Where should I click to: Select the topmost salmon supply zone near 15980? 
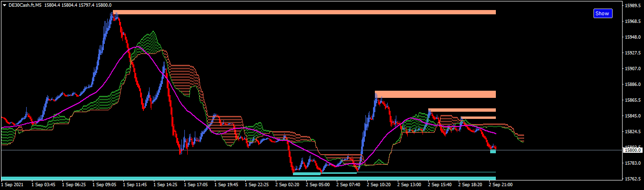pyautogui.click(x=304, y=12)
